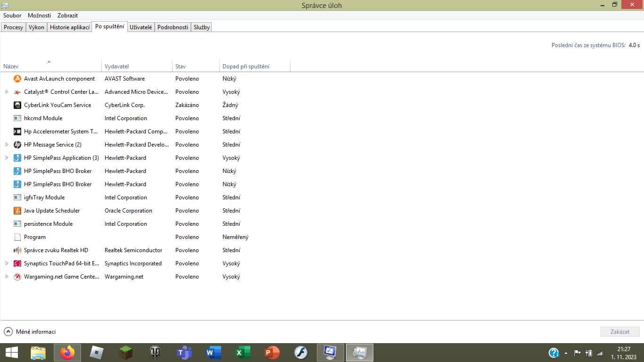
Task: Expand the HP SimplePass Application (3) group
Action: click(x=7, y=158)
